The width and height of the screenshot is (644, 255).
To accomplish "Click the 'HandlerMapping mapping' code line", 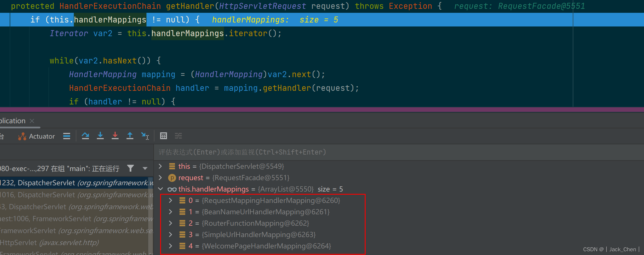I will [x=197, y=74].
